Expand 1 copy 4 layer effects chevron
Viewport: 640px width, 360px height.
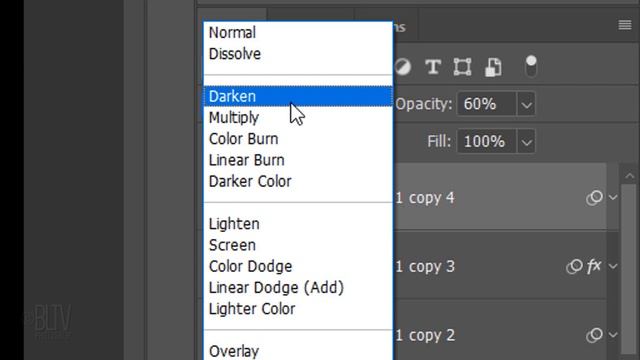coord(613,198)
